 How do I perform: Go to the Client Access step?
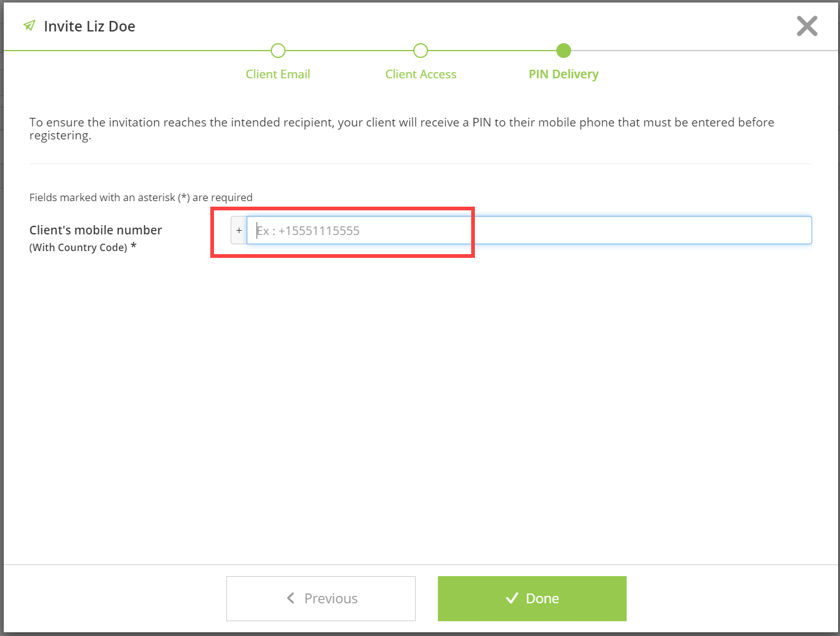tap(421, 74)
